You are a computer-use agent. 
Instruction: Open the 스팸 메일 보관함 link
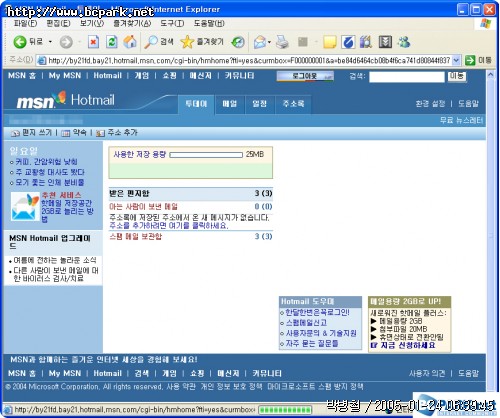136,237
